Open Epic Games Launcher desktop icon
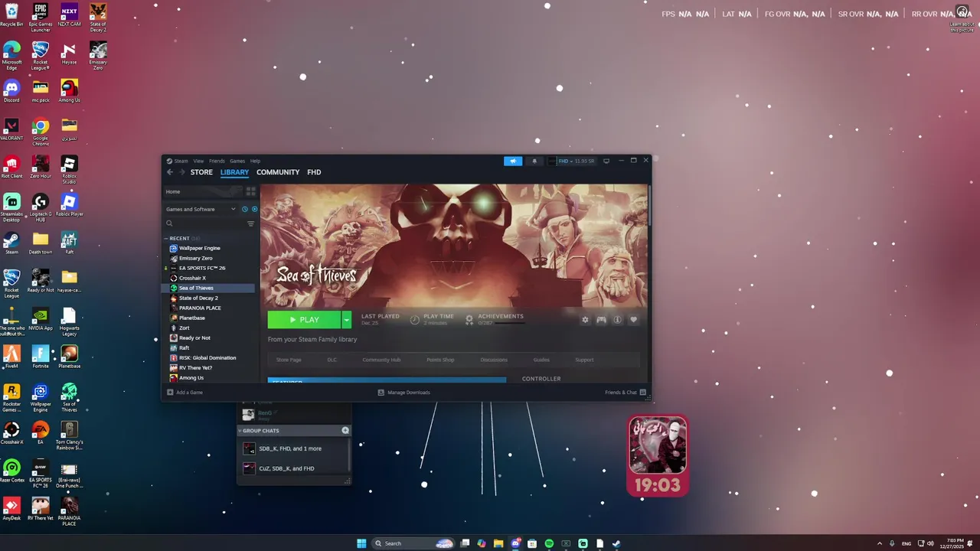Image resolution: width=980 pixels, height=551 pixels. coord(41,18)
